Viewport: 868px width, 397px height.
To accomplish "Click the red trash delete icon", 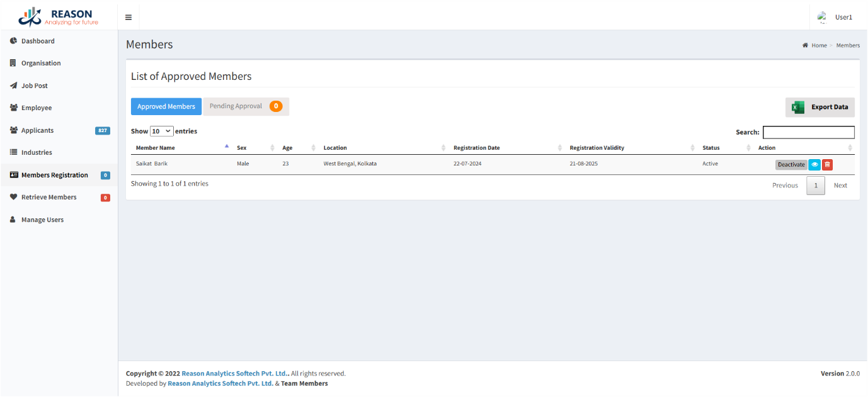I will pos(827,165).
